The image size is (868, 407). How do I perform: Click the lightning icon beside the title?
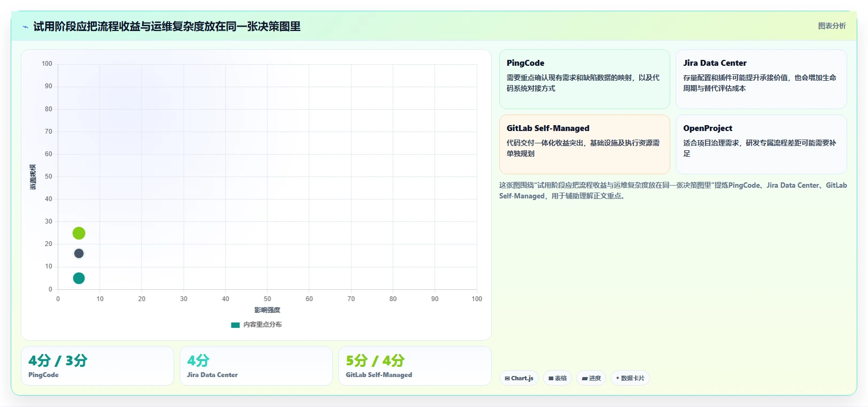[25, 27]
